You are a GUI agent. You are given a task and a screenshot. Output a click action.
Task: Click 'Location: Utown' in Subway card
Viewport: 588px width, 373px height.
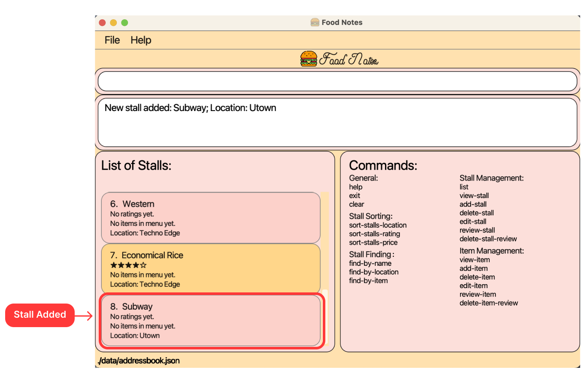click(x=135, y=335)
